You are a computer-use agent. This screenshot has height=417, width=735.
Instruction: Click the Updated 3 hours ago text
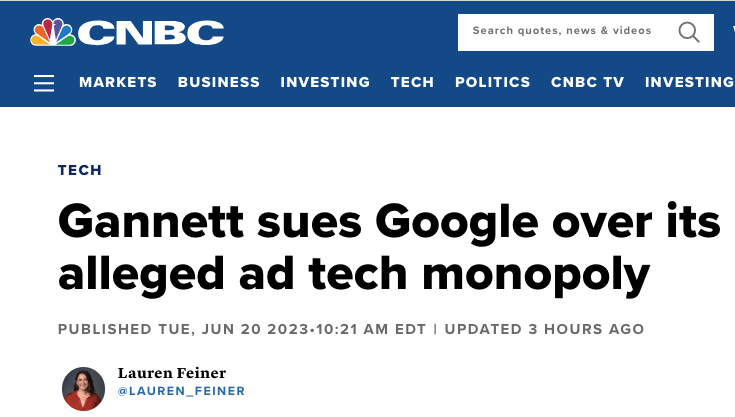click(x=544, y=329)
